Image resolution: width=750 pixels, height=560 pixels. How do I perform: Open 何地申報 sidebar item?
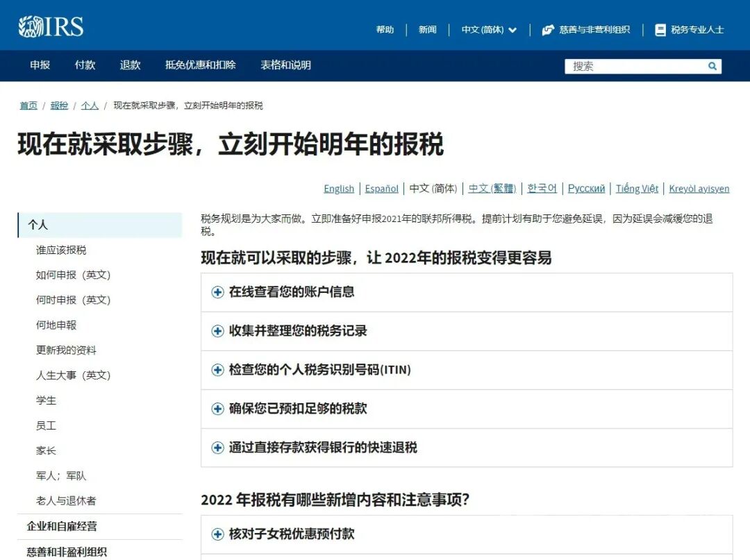point(56,325)
